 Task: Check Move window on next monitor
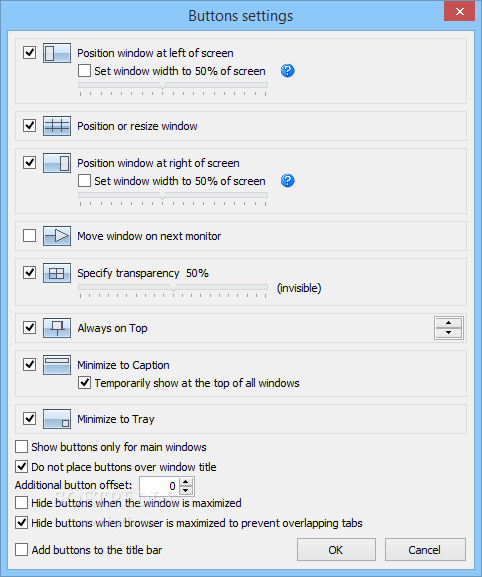coord(29,236)
